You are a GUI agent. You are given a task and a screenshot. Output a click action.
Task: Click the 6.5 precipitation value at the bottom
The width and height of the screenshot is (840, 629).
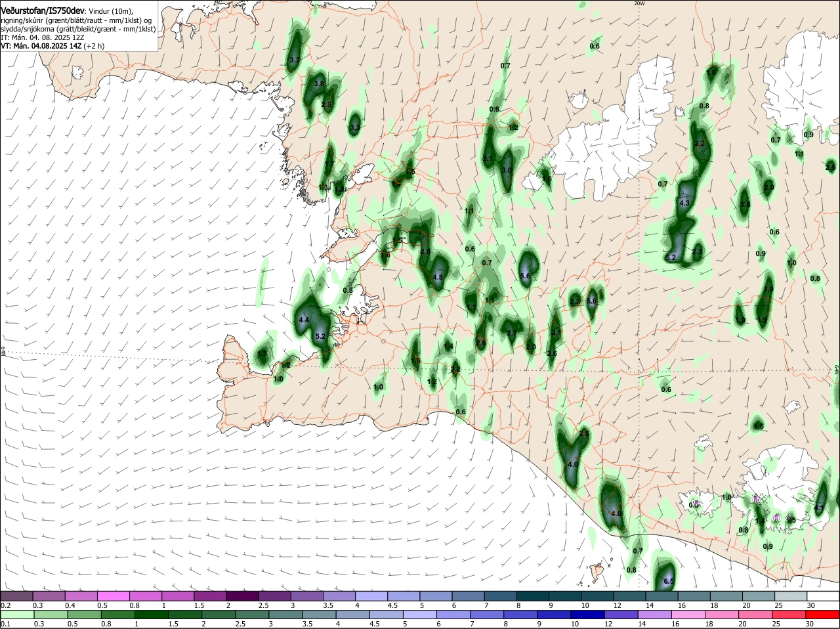[669, 582]
